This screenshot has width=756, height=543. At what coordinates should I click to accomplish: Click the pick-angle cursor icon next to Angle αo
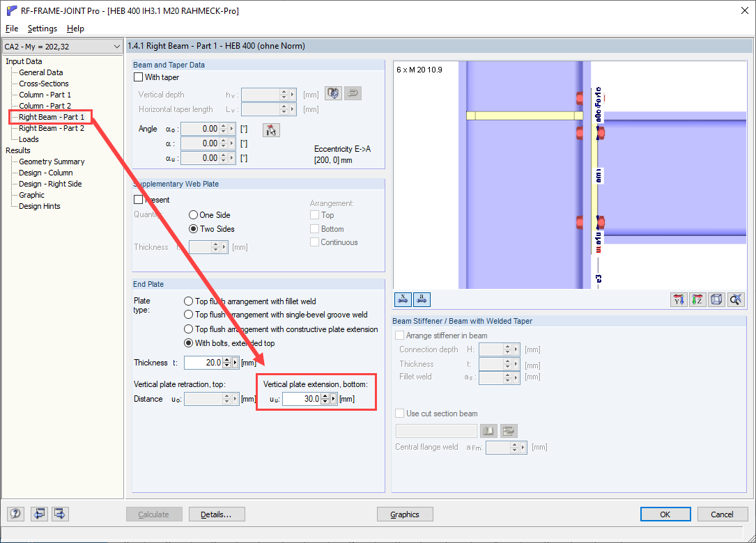pyautogui.click(x=271, y=129)
